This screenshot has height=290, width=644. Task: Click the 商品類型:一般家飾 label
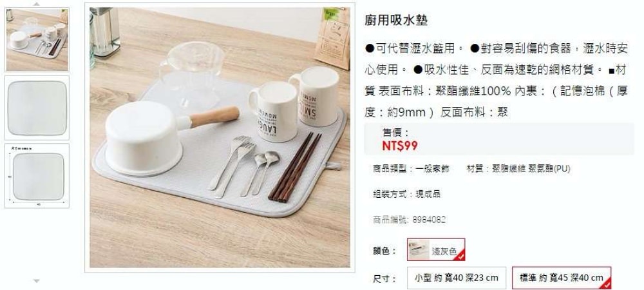click(x=411, y=168)
